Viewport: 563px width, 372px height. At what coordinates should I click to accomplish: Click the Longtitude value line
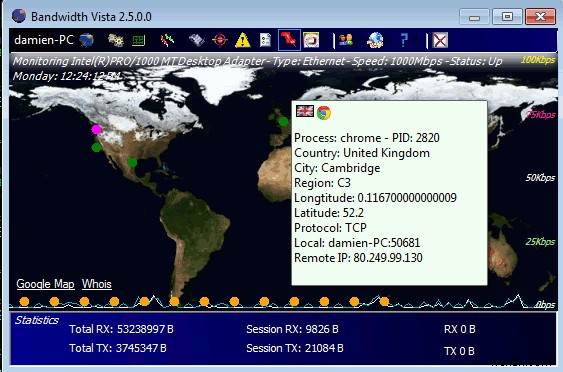(x=375, y=198)
